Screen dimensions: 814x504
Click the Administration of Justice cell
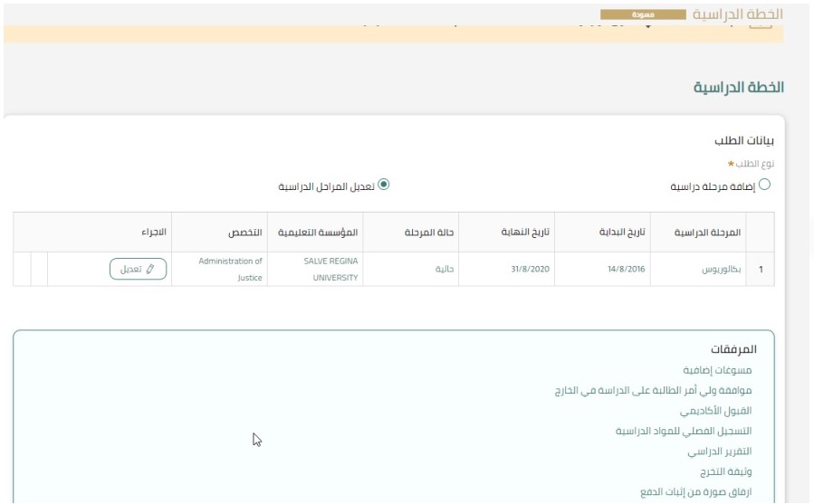(231, 269)
